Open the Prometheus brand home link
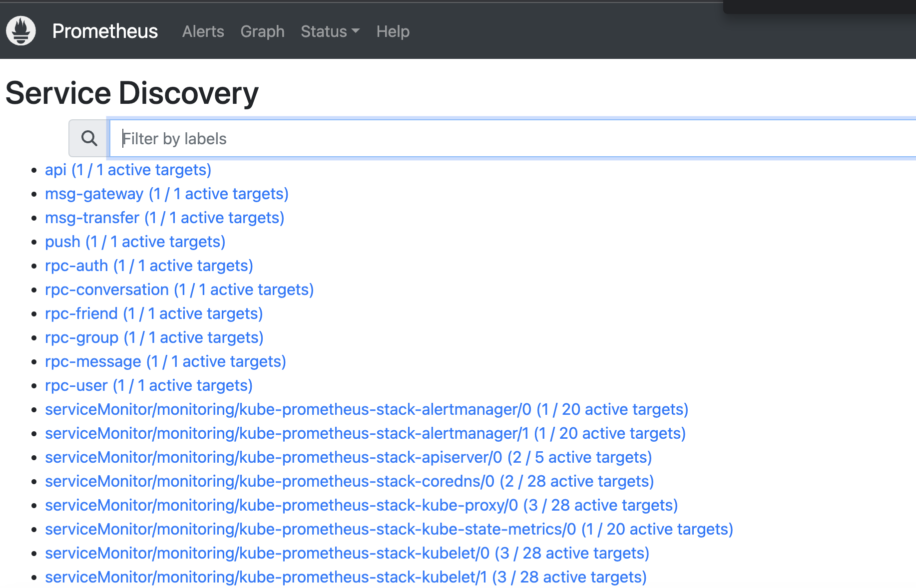The image size is (916, 588). 105,31
